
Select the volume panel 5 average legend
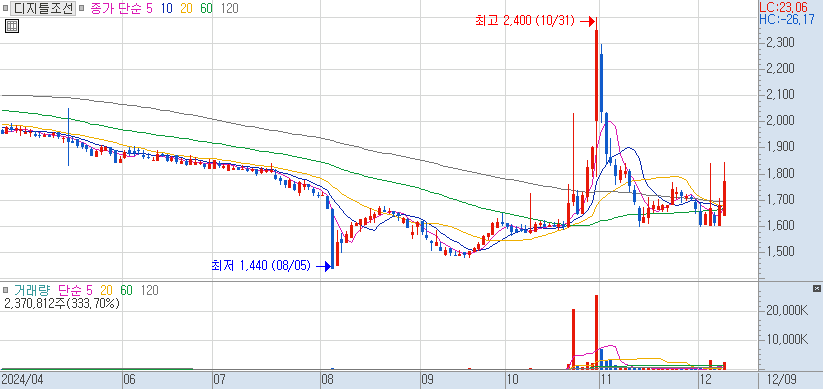click(x=89, y=290)
